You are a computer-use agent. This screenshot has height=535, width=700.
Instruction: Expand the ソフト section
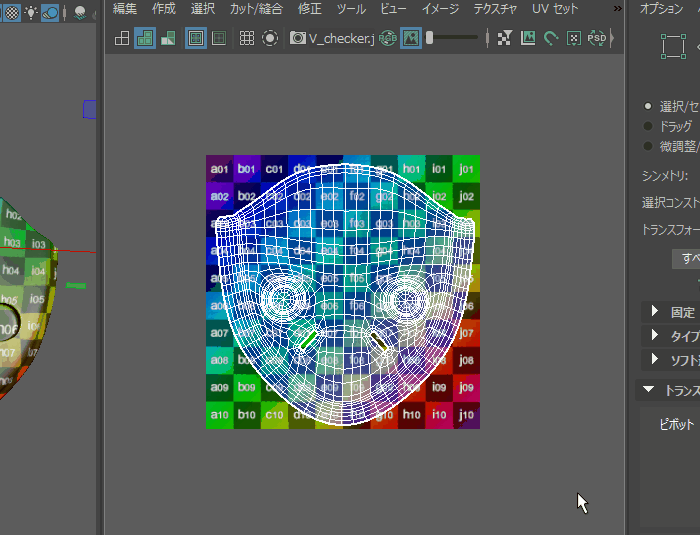(x=655, y=359)
